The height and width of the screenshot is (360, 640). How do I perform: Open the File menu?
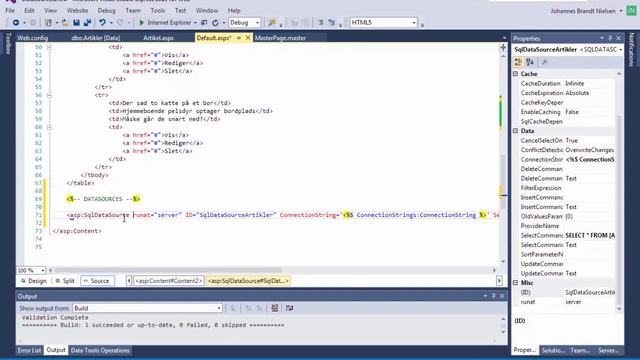(10, 11)
